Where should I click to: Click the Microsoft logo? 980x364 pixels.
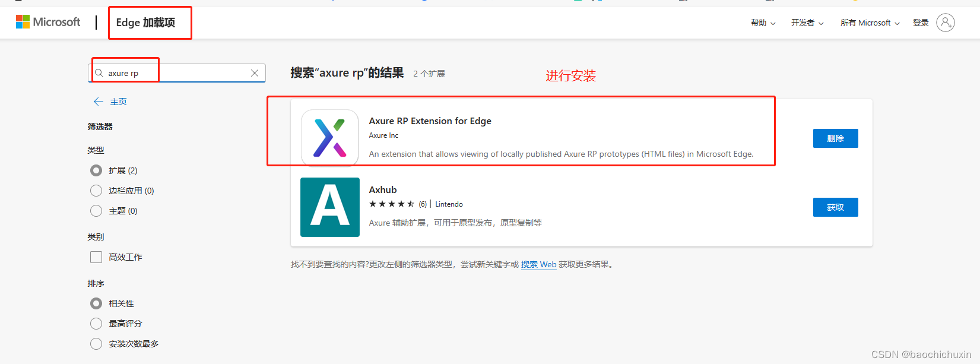pos(48,22)
